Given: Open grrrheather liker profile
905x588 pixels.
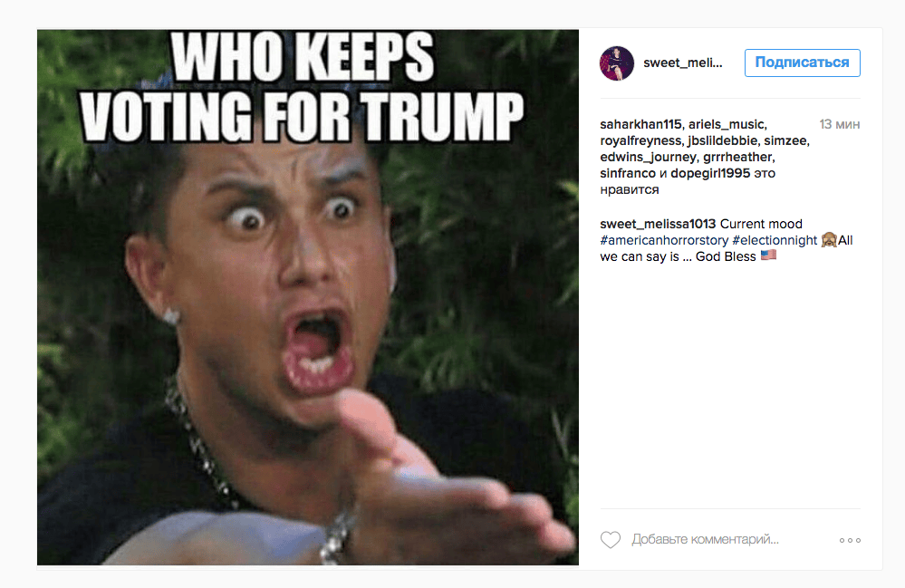Looking at the screenshot, I should pyautogui.click(x=737, y=157).
